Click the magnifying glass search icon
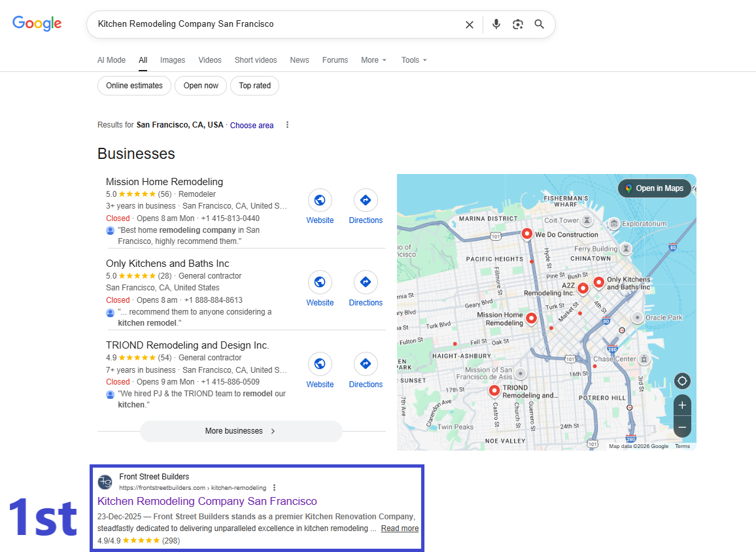Viewport: 756px width, 552px height. pos(539,24)
